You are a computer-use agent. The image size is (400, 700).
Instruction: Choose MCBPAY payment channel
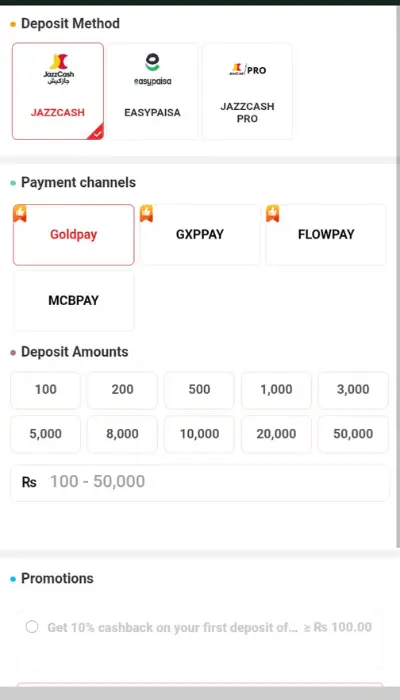[x=74, y=300]
